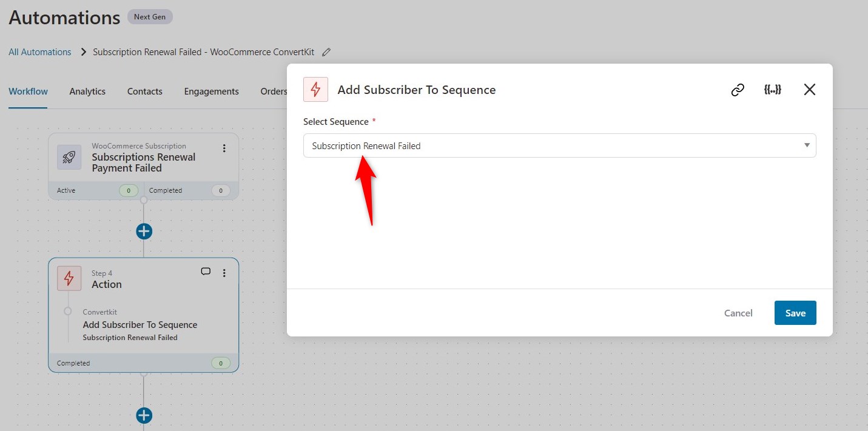Click the lightning action icon beside modal title
Viewport: 868px width, 431px height.
(315, 89)
